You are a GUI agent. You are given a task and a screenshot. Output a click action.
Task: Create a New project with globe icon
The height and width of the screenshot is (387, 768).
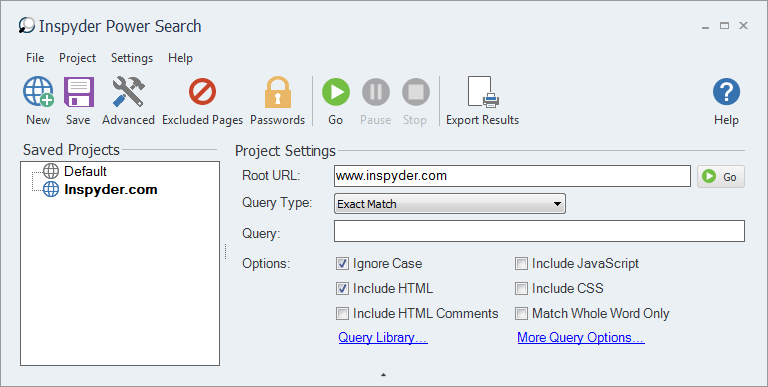38,101
